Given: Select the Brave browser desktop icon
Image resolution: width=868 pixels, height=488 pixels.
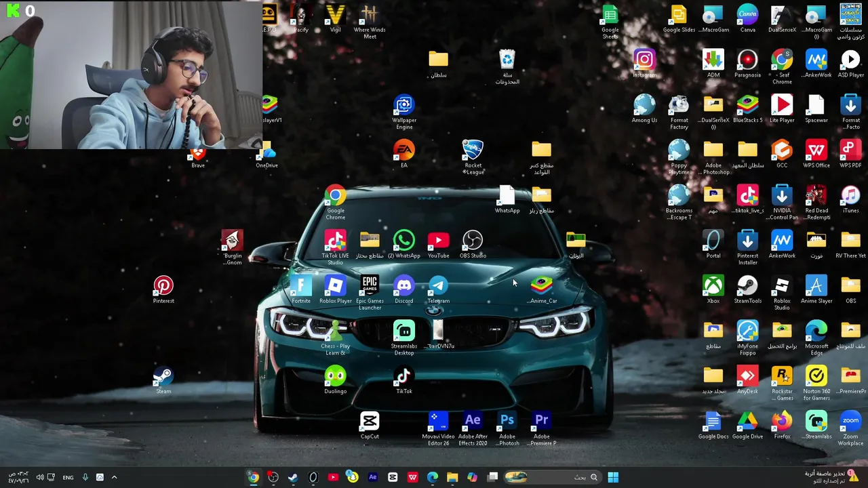Looking at the screenshot, I should 197,158.
